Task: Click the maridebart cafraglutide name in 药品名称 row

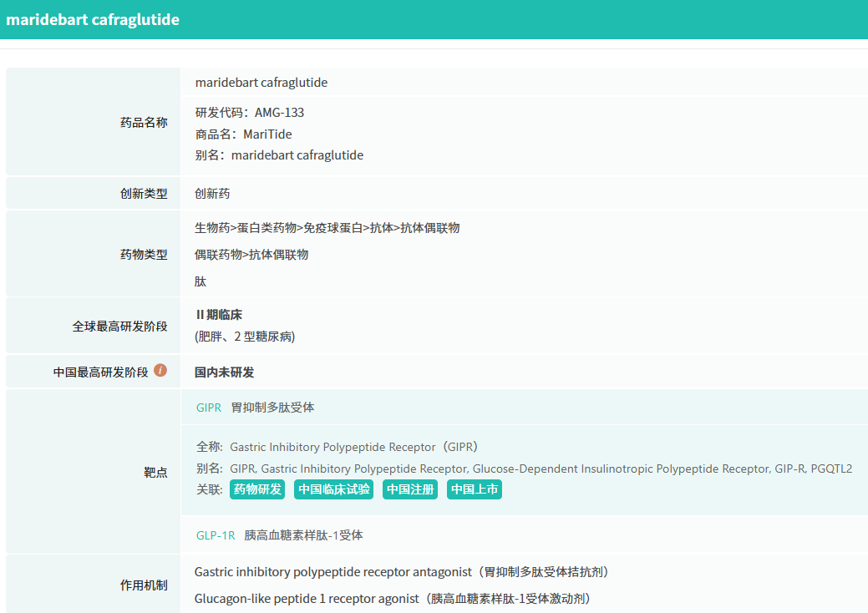Action: coord(261,83)
